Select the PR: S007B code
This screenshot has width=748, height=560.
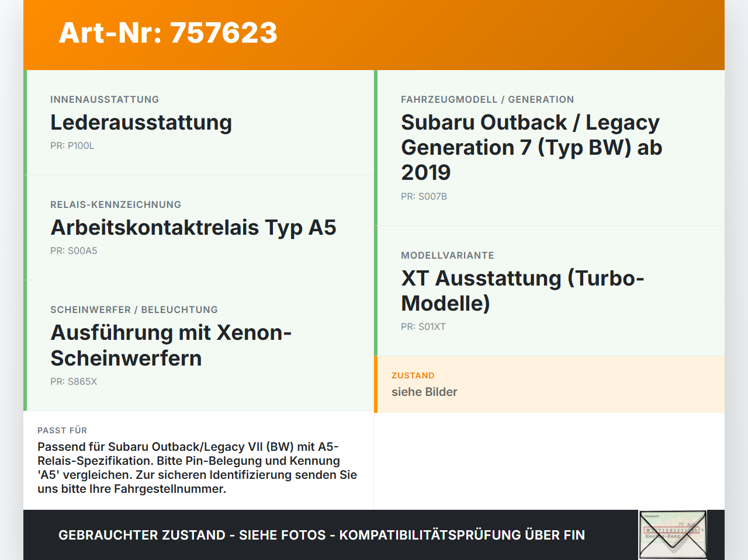tap(424, 196)
